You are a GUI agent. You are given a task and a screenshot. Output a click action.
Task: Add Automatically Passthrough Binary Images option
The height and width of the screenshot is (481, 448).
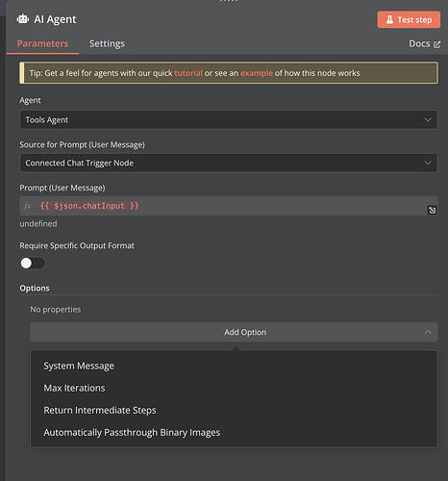(x=132, y=433)
